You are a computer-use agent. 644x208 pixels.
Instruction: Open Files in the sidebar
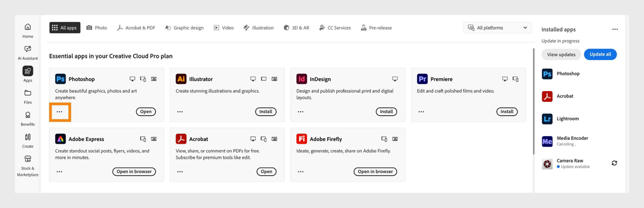coord(28,97)
